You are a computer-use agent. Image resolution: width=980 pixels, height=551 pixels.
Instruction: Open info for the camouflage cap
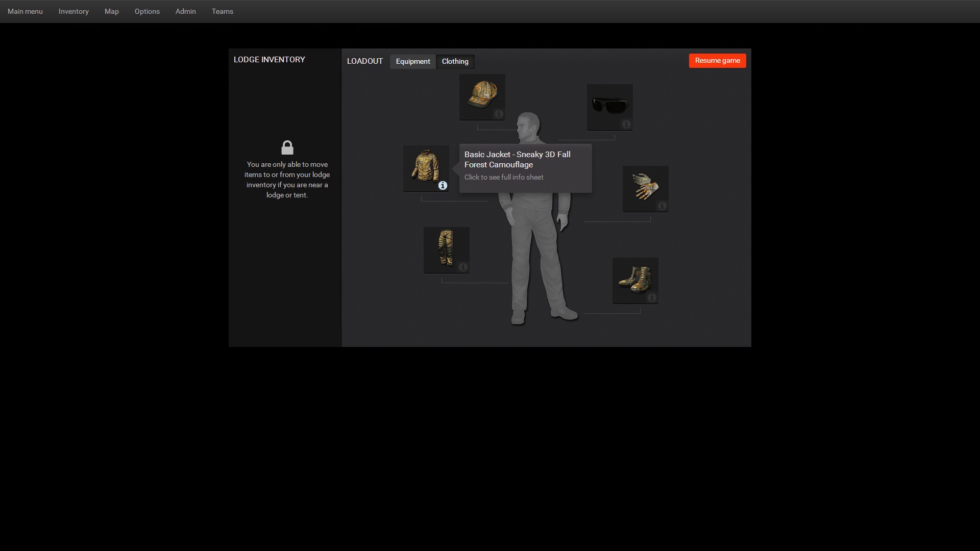click(x=499, y=114)
